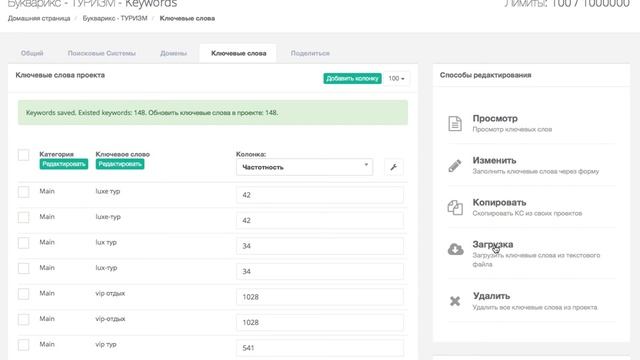This screenshot has height=360, width=640.
Task: Click the copy icon beside Копировать
Action: click(x=455, y=207)
